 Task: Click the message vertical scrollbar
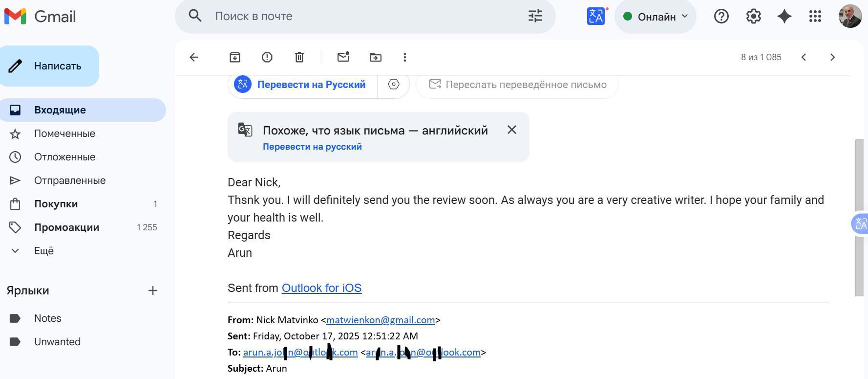tap(859, 218)
